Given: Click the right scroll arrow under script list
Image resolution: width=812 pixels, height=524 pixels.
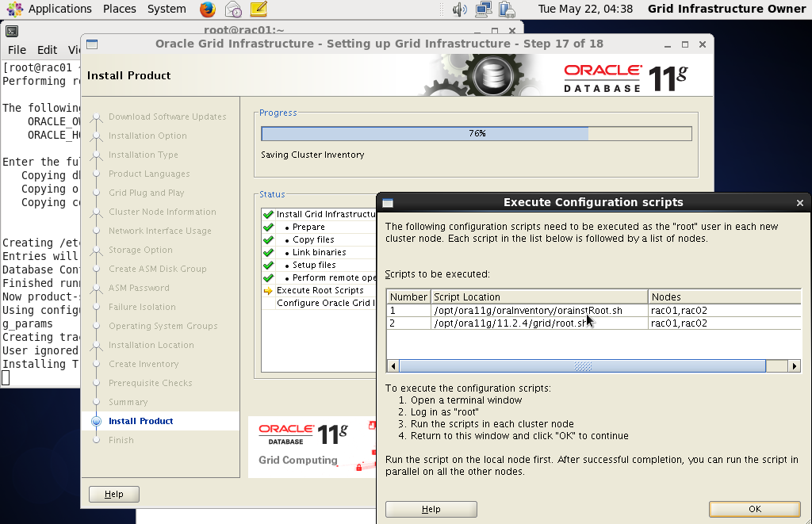Looking at the screenshot, I should click(x=795, y=365).
